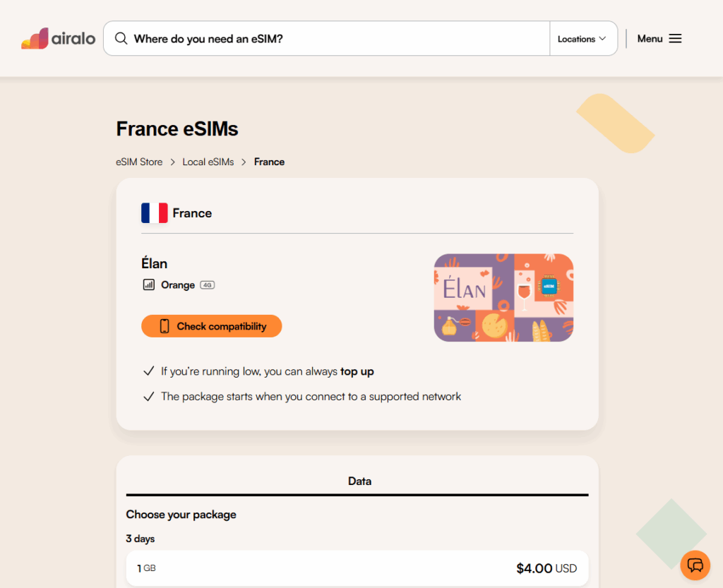Open the hamburger menu icon
This screenshot has height=588, width=723.
(675, 39)
